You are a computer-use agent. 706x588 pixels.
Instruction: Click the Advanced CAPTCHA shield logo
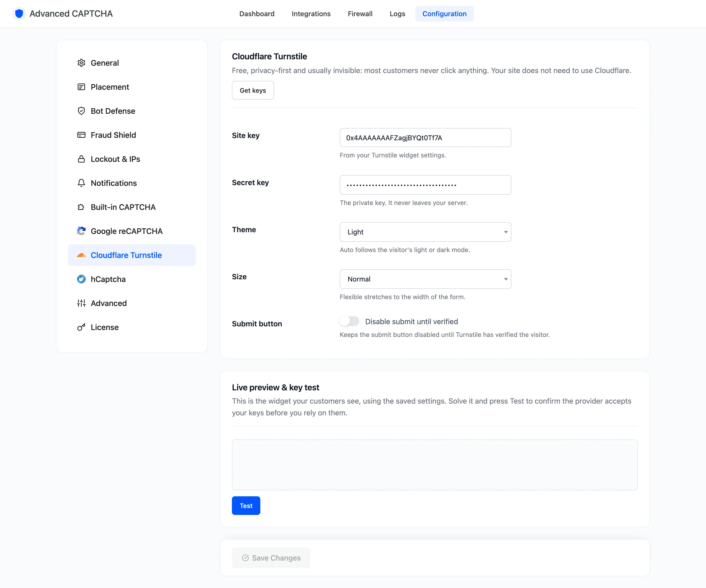coord(19,13)
